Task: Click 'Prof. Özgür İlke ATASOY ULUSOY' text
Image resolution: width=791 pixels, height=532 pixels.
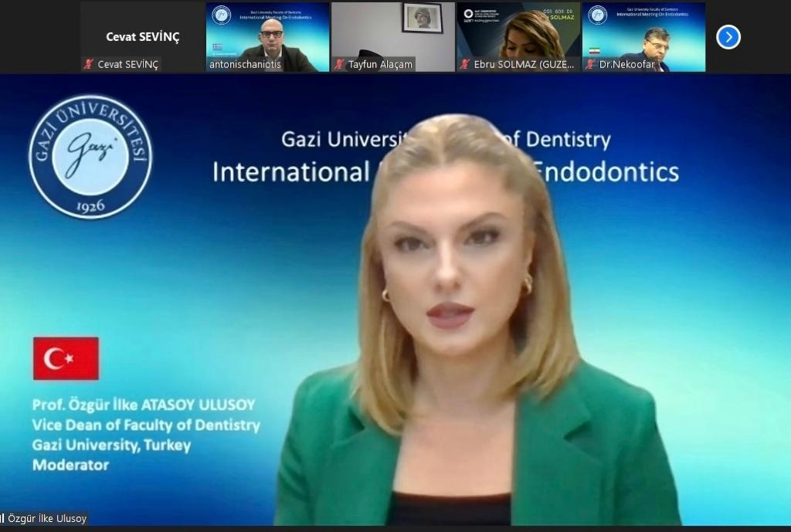Action: coord(144,405)
